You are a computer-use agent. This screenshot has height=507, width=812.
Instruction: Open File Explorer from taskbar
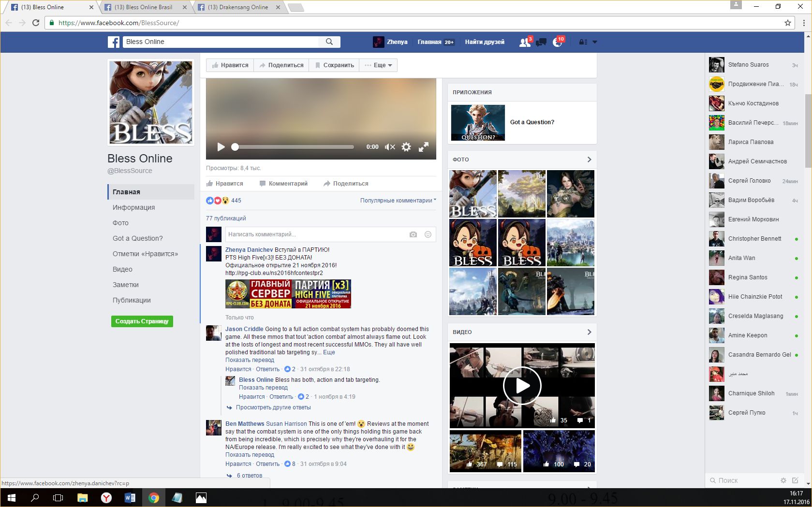coord(83,497)
